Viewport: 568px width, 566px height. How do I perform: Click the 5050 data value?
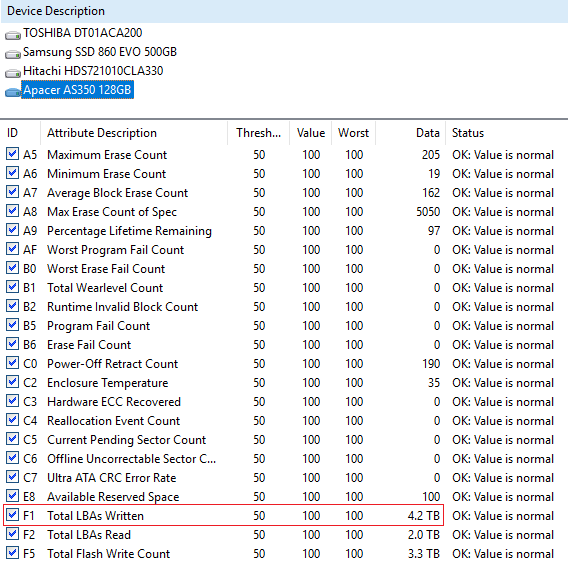click(x=428, y=212)
